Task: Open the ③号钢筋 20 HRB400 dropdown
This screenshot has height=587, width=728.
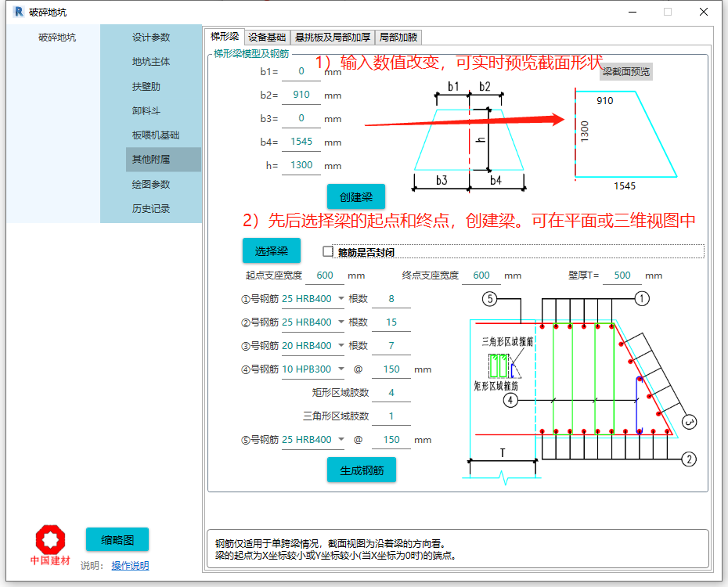Action: 312,346
